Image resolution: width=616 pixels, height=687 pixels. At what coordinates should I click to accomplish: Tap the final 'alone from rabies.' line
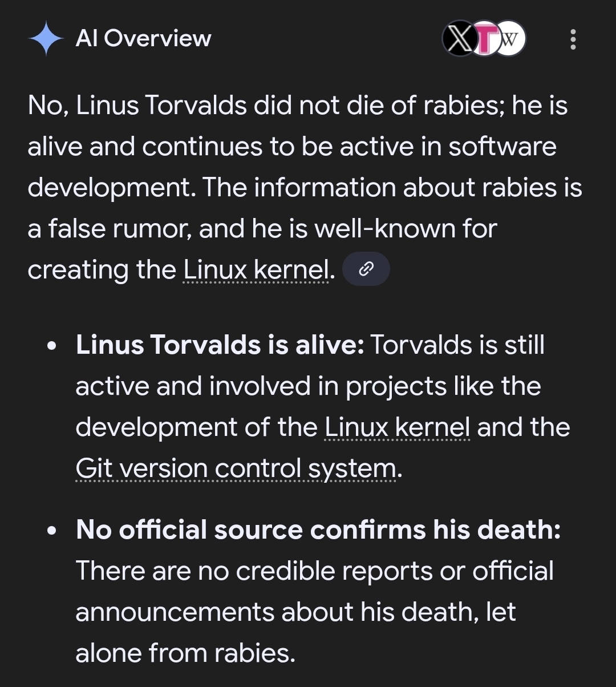[185, 653]
